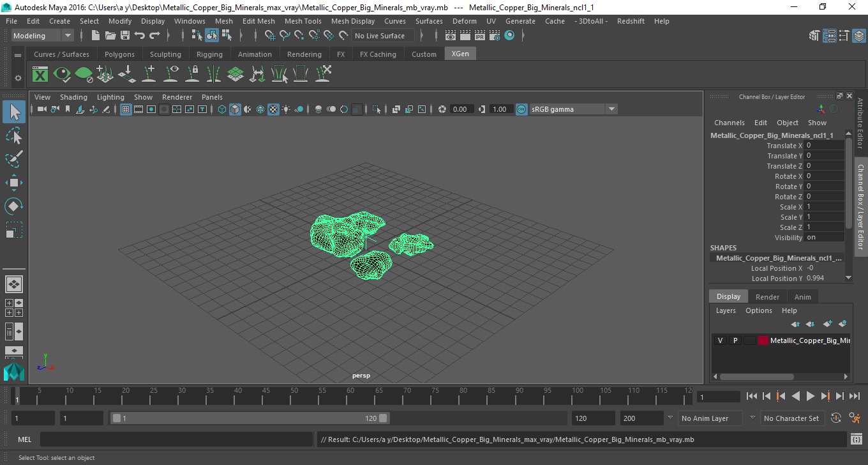
Task: Activate the Rotate tool
Action: [x=14, y=206]
